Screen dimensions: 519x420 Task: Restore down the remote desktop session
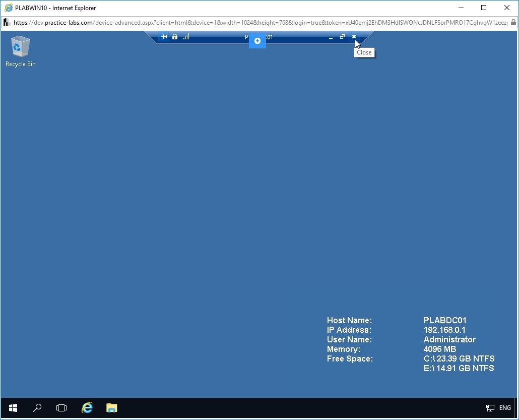coord(342,37)
